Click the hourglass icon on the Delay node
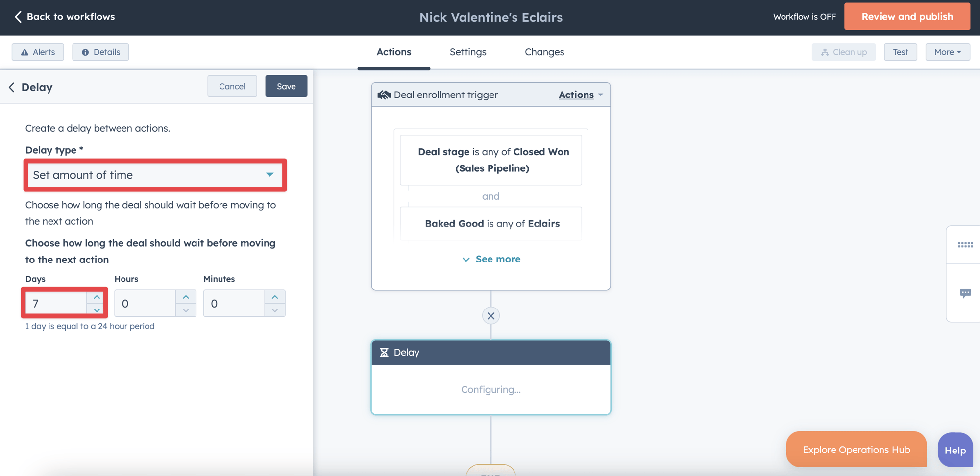The height and width of the screenshot is (476, 980). [384, 352]
